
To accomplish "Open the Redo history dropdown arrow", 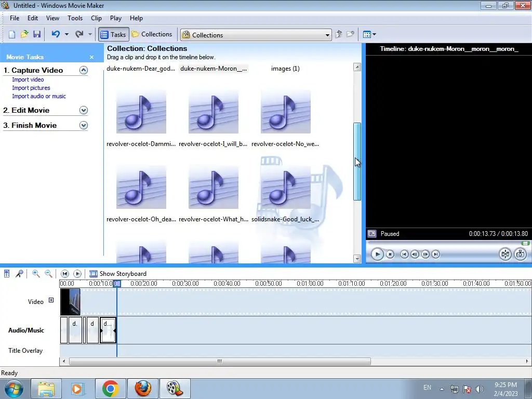I will 90,34.
